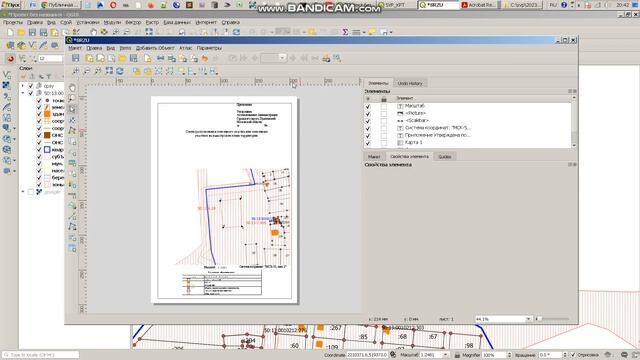Open the Вектор menu in main QGIS
The height and width of the screenshot is (360, 640).
pyautogui.click(x=133, y=22)
